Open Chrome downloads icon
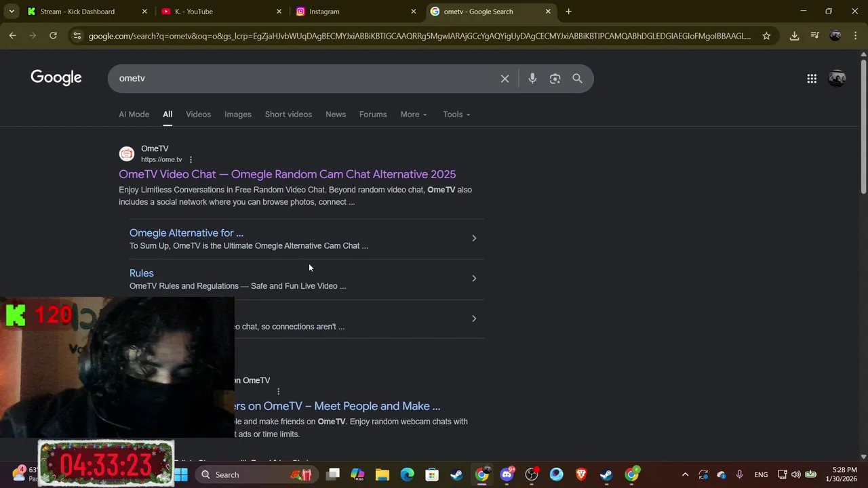 point(794,36)
